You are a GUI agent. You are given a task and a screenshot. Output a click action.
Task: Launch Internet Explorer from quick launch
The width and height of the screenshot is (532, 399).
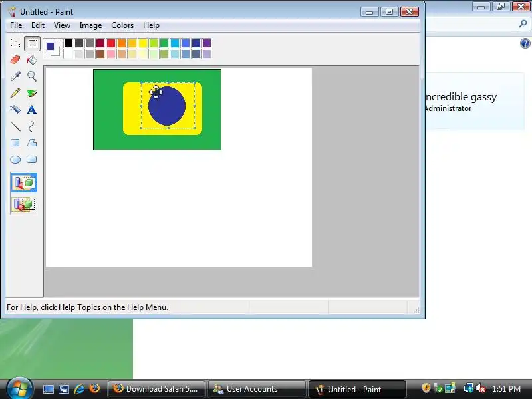coord(79,389)
